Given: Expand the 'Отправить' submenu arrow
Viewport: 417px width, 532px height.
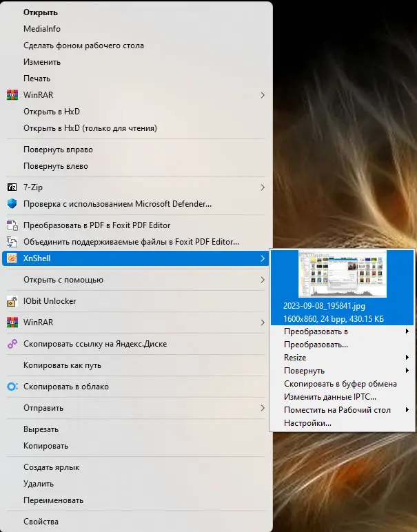Looking at the screenshot, I should (x=263, y=408).
